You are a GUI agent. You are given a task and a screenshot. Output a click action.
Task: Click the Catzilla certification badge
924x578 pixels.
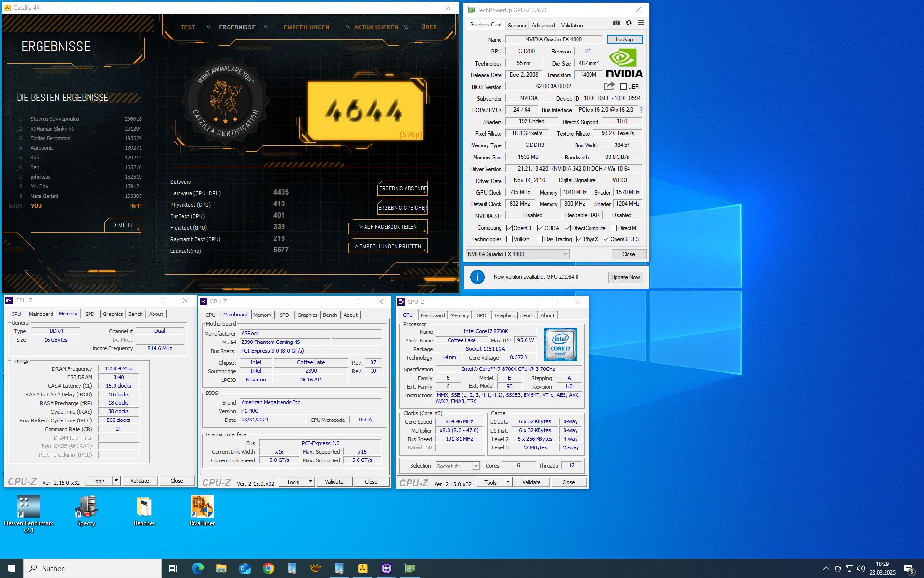(225, 101)
